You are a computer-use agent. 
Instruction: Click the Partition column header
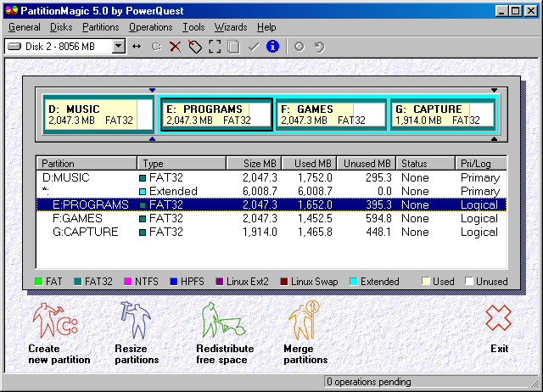[87, 163]
